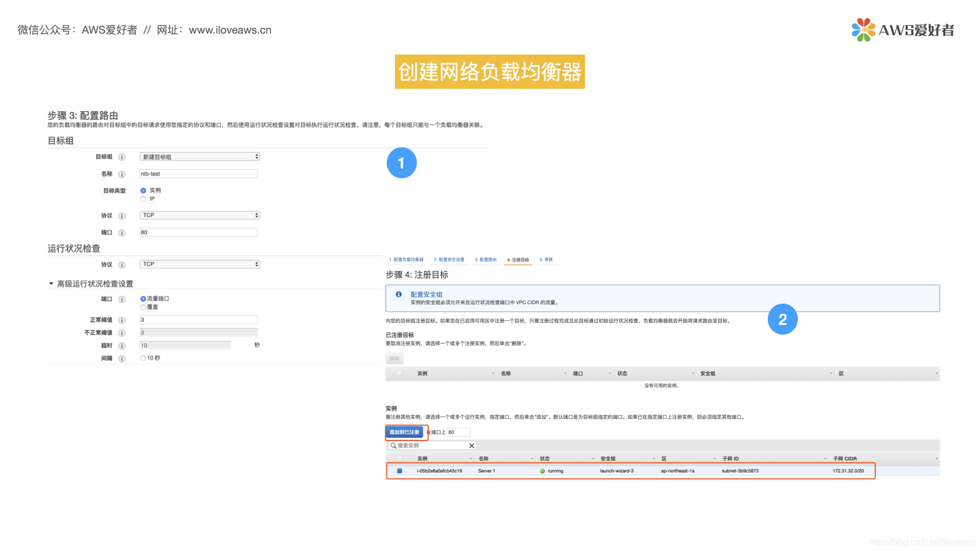Screen dimensions: 980x551
Task: Select the 覆盖 port radio button
Action: point(143,307)
